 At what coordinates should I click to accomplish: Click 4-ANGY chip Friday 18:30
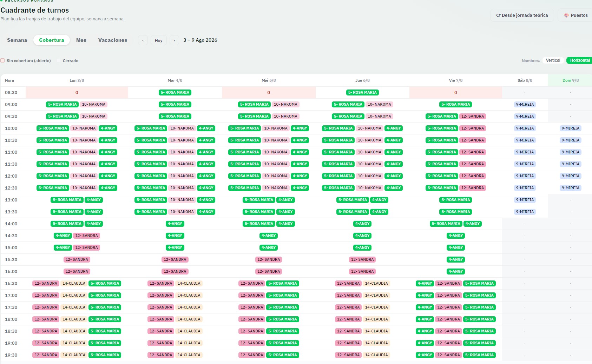(425, 331)
